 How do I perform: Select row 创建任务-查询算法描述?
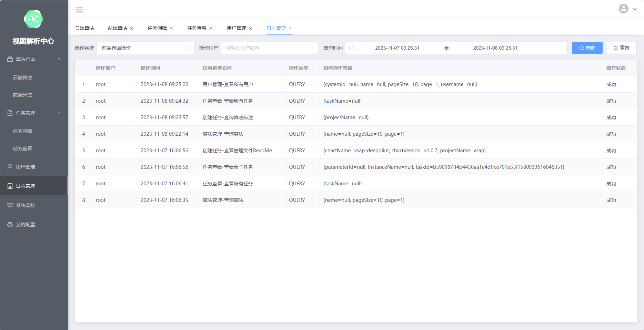(356, 117)
